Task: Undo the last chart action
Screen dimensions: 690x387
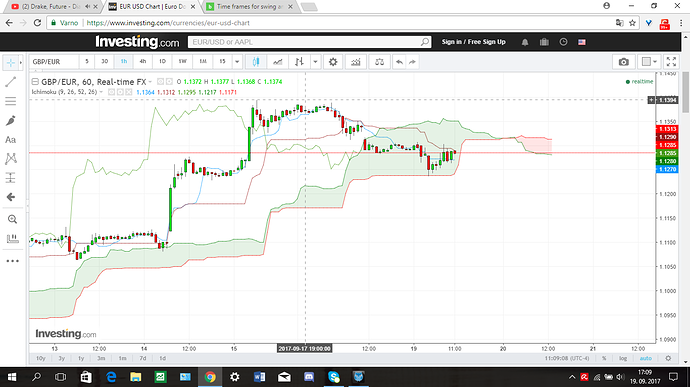Action: pos(399,62)
